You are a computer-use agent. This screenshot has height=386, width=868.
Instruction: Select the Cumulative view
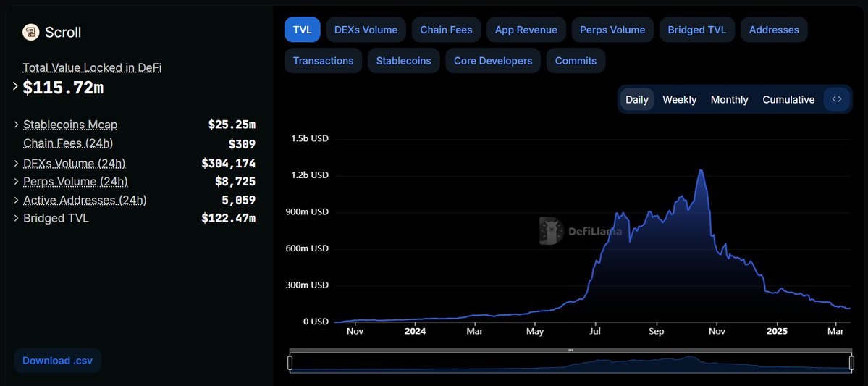point(788,100)
